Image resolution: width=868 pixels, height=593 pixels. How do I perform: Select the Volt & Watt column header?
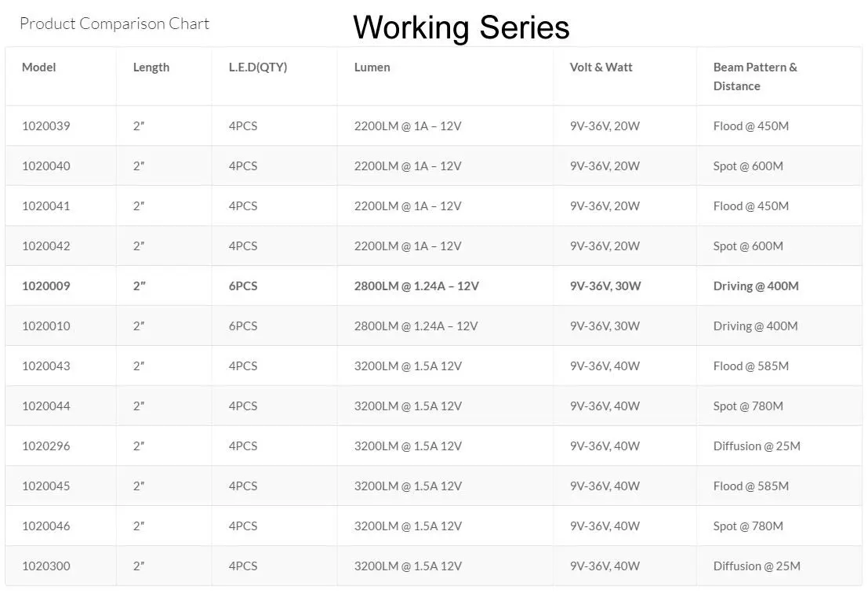pos(601,67)
